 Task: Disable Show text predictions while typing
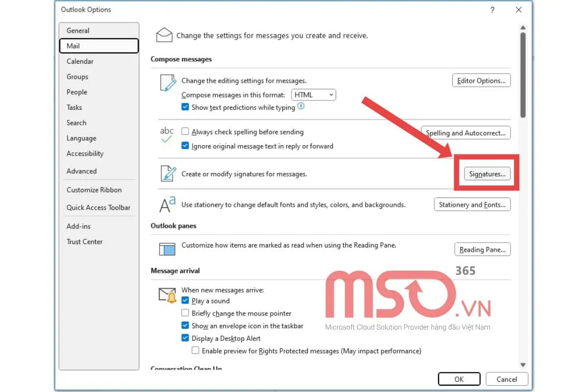tap(185, 107)
